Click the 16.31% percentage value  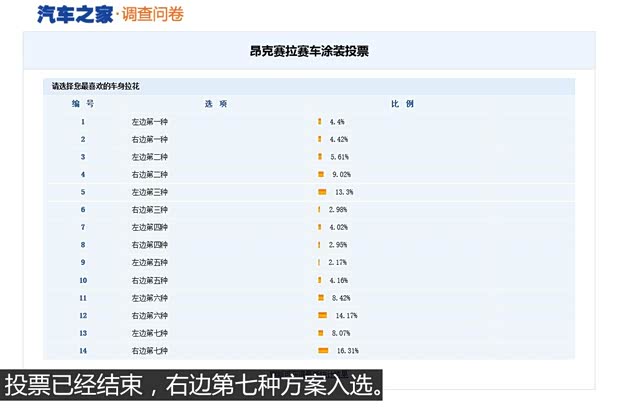[348, 350]
